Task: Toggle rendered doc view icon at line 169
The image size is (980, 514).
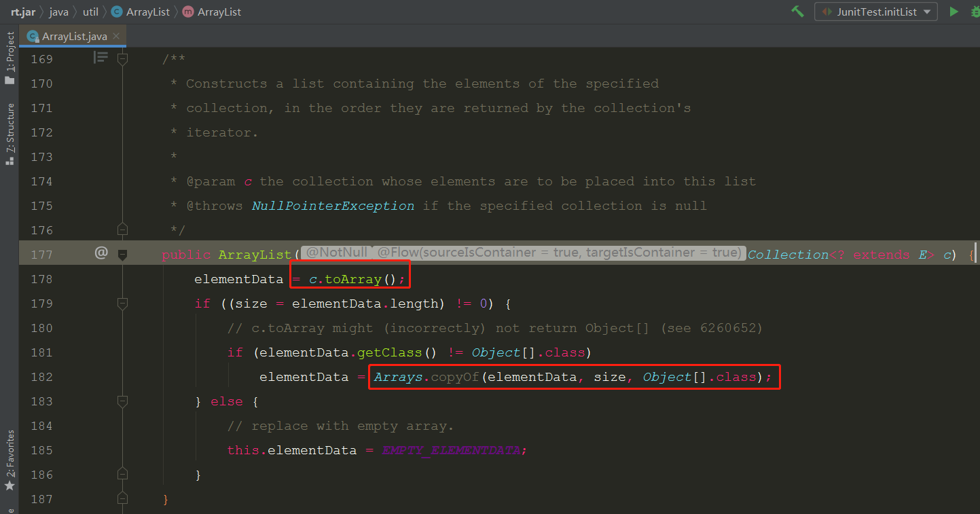Action: (x=101, y=58)
